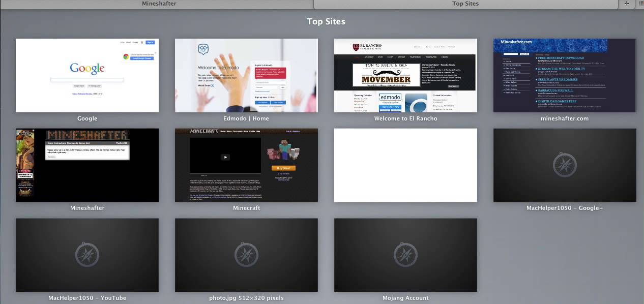
Task: Switch to the Mineshafter tab
Action: point(158,4)
